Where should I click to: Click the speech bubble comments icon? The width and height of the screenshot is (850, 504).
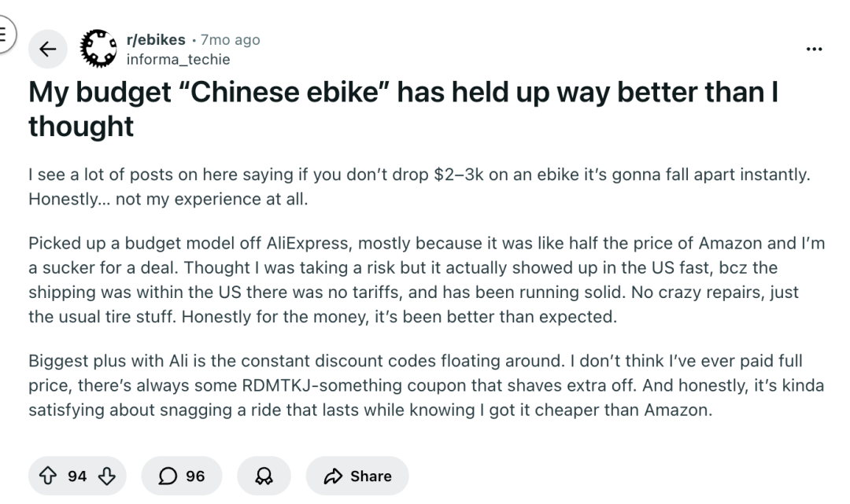click(x=168, y=476)
